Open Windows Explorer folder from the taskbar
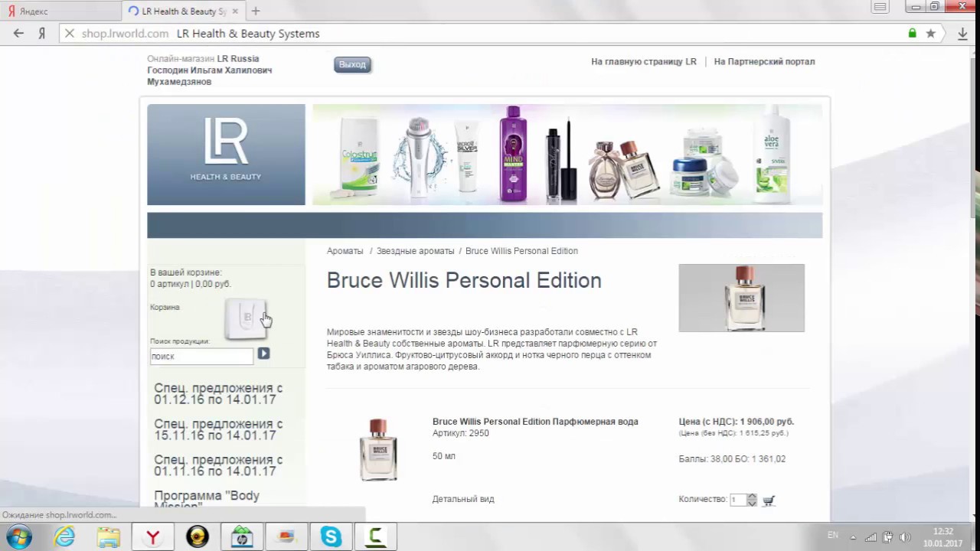980x551 pixels. click(x=109, y=536)
